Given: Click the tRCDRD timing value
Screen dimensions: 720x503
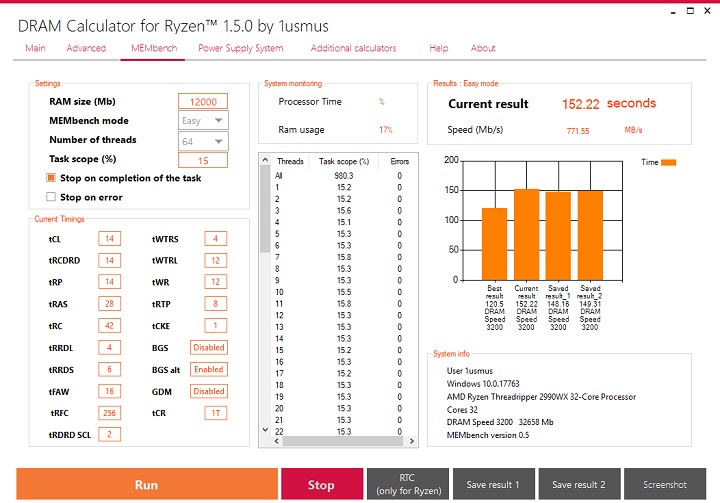Looking at the screenshot, I should 109,260.
